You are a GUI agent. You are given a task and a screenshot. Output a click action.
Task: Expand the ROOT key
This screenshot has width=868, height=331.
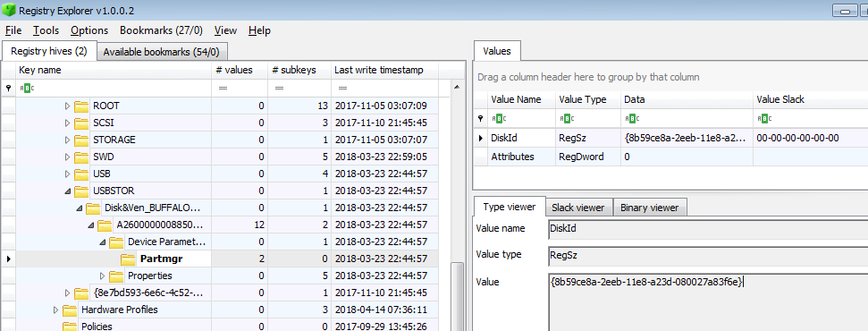pos(68,106)
